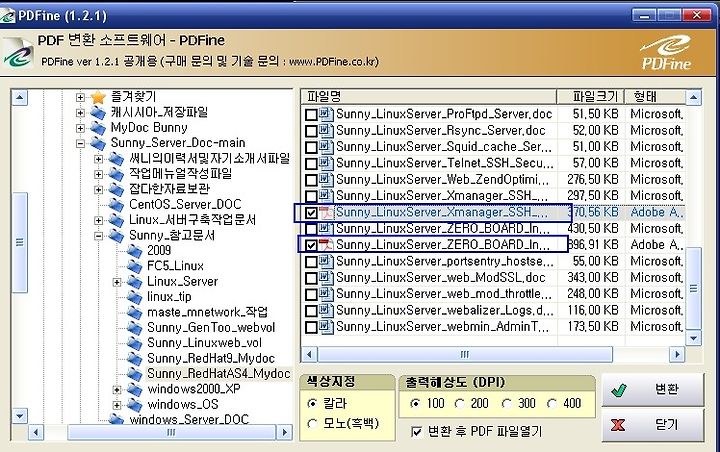
Task: Select the Sunny_Linuxweb_vol folder in tree
Action: pos(204,343)
